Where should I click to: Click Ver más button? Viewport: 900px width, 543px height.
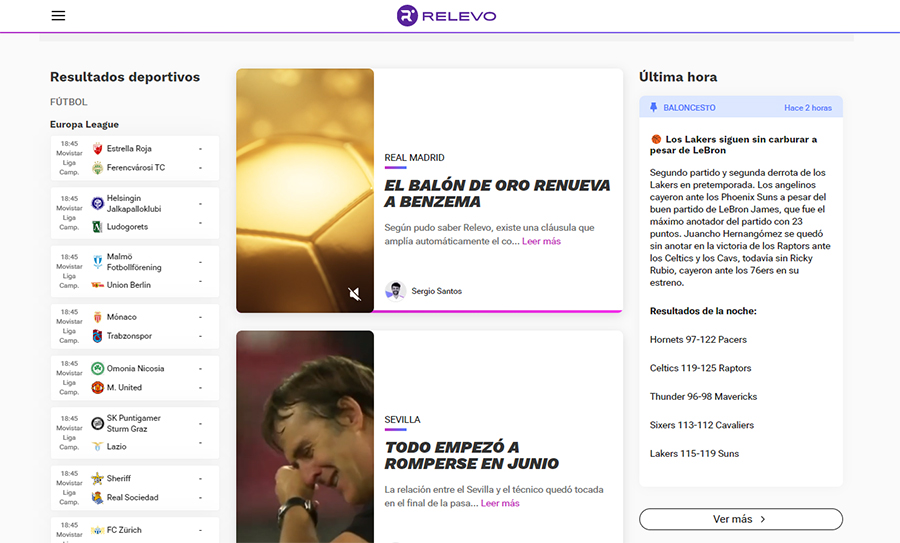[741, 519]
